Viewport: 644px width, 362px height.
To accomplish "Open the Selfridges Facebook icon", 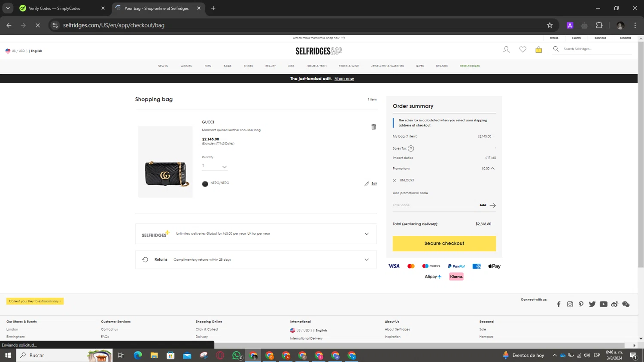I will pos(559,304).
